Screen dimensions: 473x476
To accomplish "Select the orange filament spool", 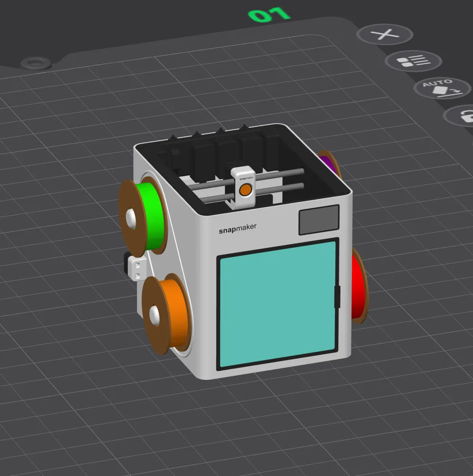I will (166, 313).
